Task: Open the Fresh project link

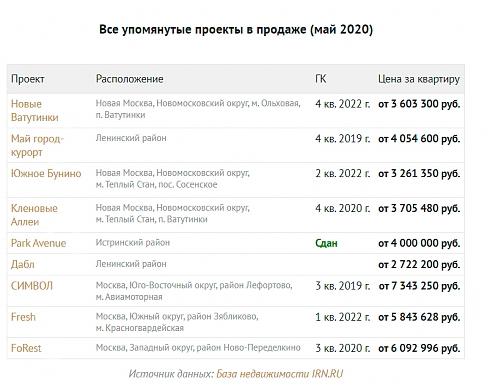Action: (23, 317)
